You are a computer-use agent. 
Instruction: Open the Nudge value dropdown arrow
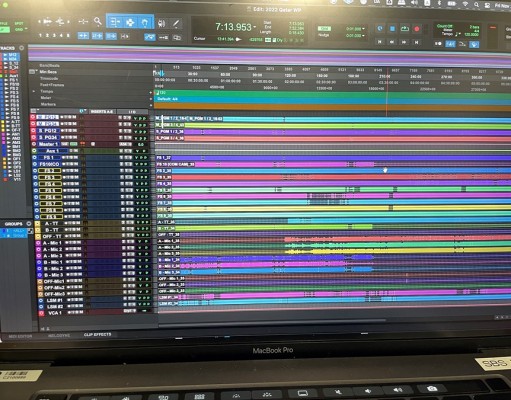click(x=363, y=35)
